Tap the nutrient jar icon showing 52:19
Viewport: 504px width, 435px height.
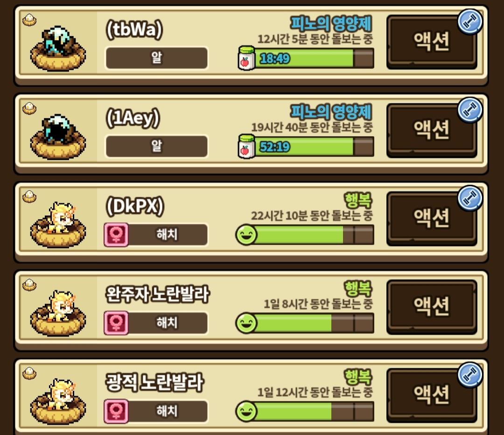tap(246, 146)
